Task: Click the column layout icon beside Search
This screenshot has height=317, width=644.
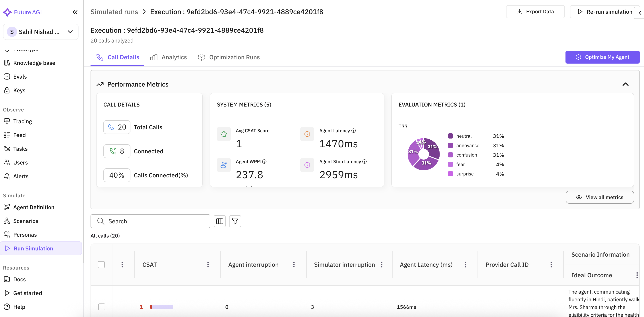Action: point(219,221)
